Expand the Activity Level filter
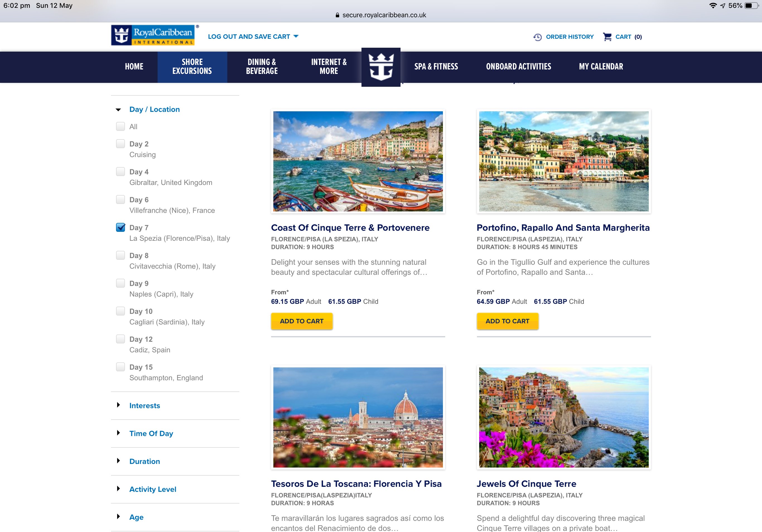Screen dimensions: 762x532 (153, 489)
